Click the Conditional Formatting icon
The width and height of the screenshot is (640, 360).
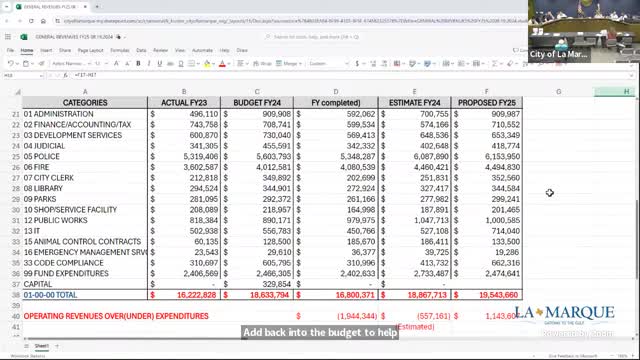coord(397,64)
